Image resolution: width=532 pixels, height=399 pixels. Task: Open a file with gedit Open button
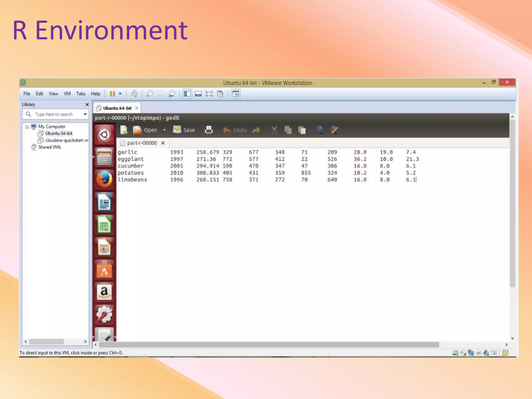pos(145,130)
